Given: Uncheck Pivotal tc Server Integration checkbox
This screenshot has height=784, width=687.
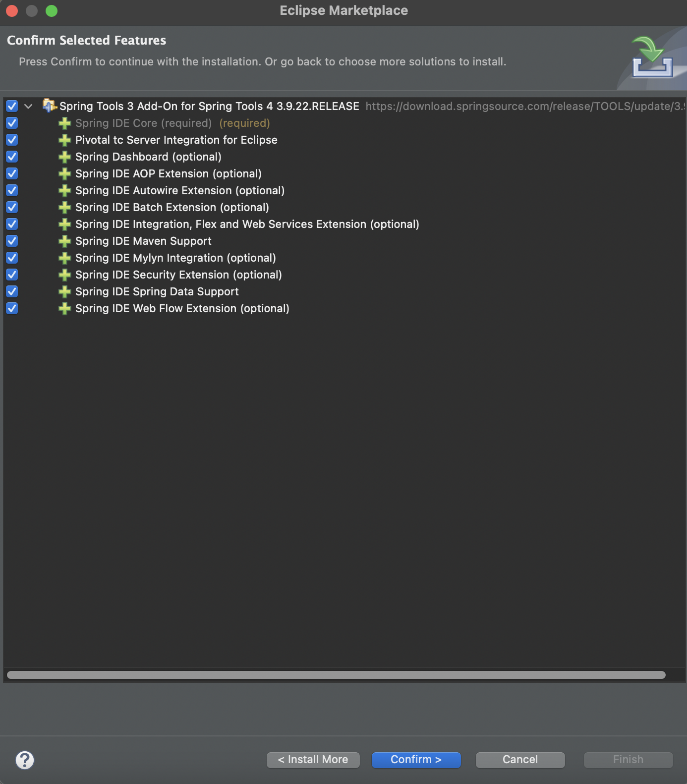Looking at the screenshot, I should [12, 140].
